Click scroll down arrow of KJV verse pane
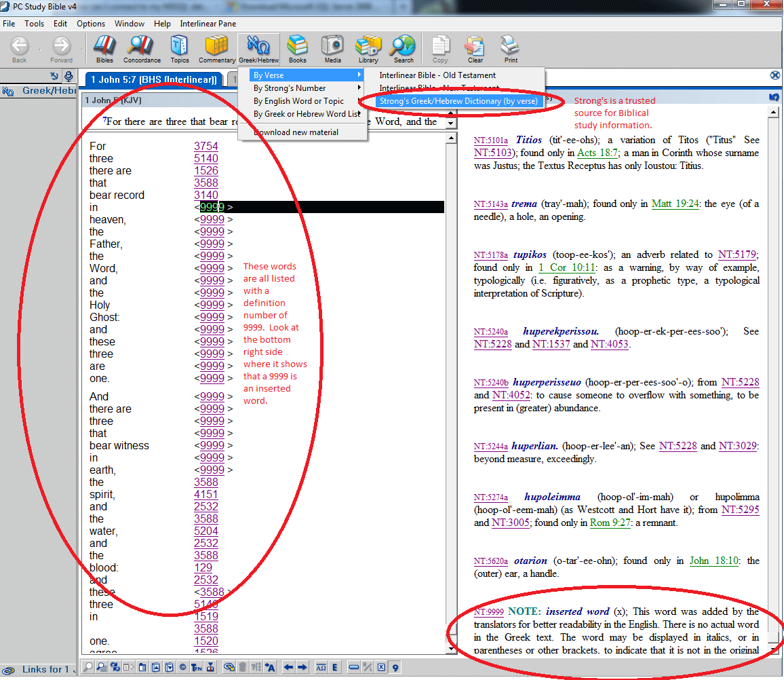The image size is (784, 680). (451, 123)
